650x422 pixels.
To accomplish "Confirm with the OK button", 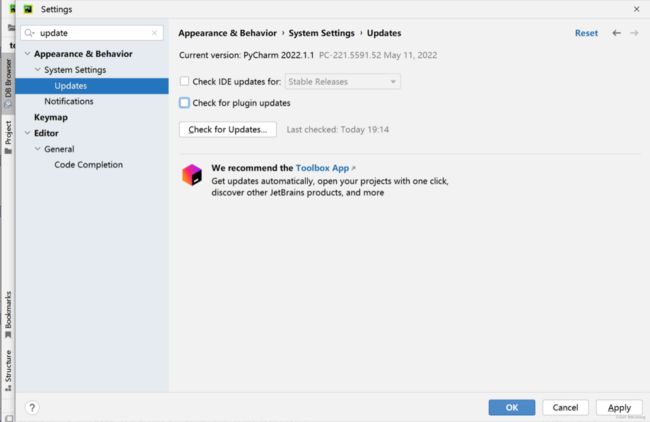I will coord(512,407).
